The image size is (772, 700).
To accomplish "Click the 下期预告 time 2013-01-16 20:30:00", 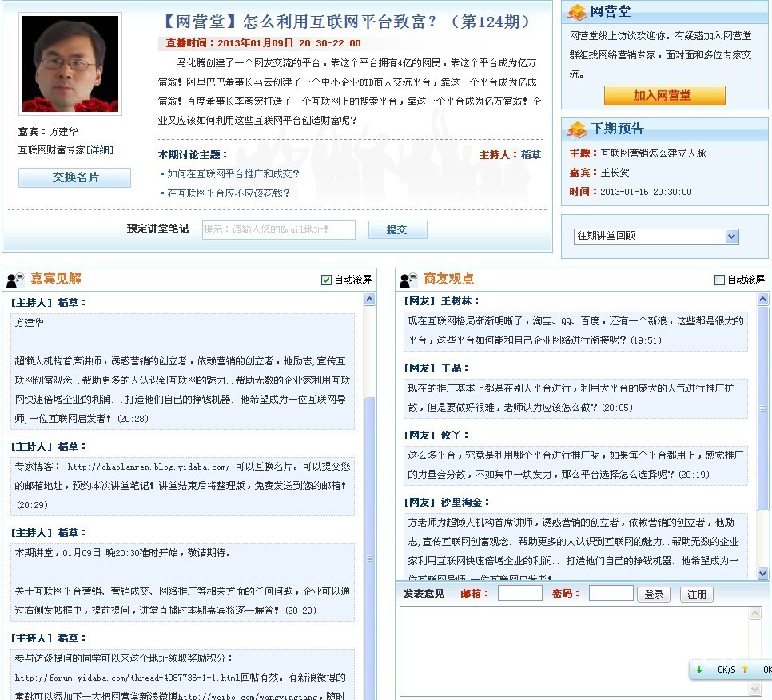I will [x=646, y=192].
